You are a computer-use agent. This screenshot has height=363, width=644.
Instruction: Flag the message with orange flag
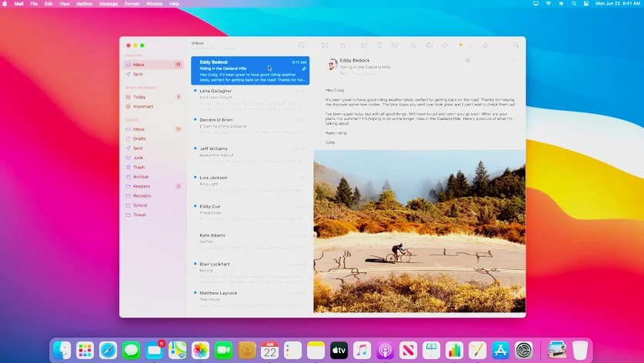461,45
